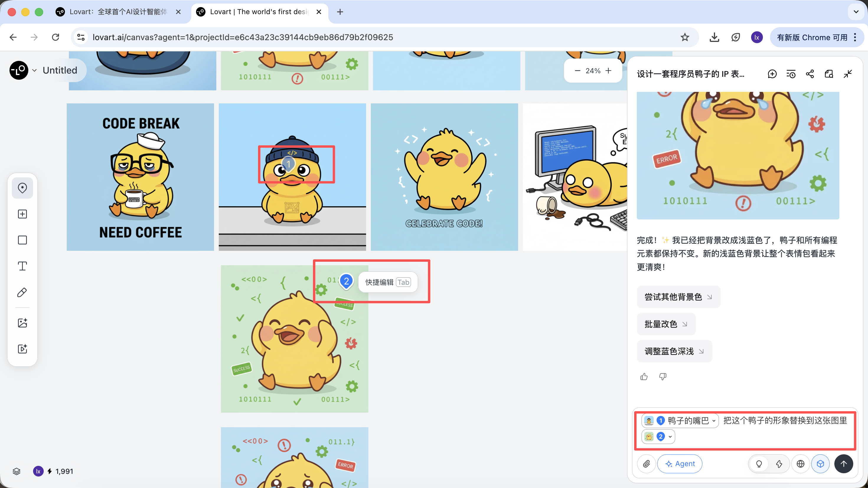This screenshot has height=488, width=868.
Task: Select the location pin marker tool
Action: pyautogui.click(x=22, y=188)
